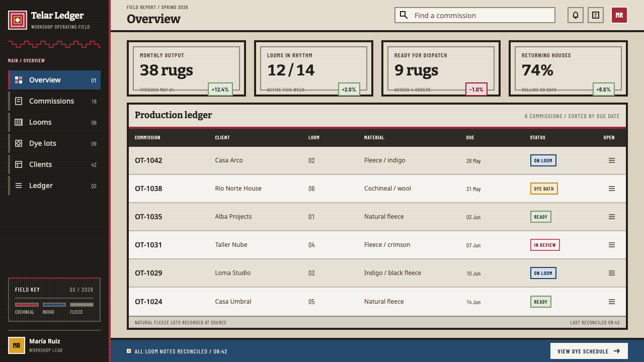Click the Dye Bath status badge
This screenshot has height=362, width=644.
click(544, 189)
